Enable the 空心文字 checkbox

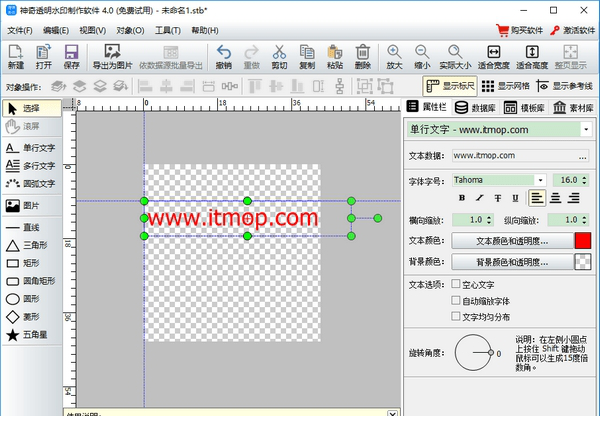[x=457, y=284]
